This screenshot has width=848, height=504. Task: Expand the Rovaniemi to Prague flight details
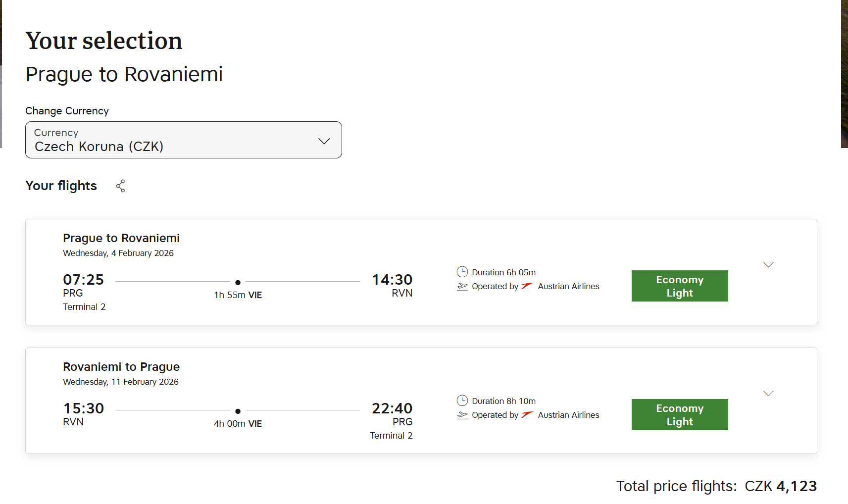pyautogui.click(x=768, y=394)
